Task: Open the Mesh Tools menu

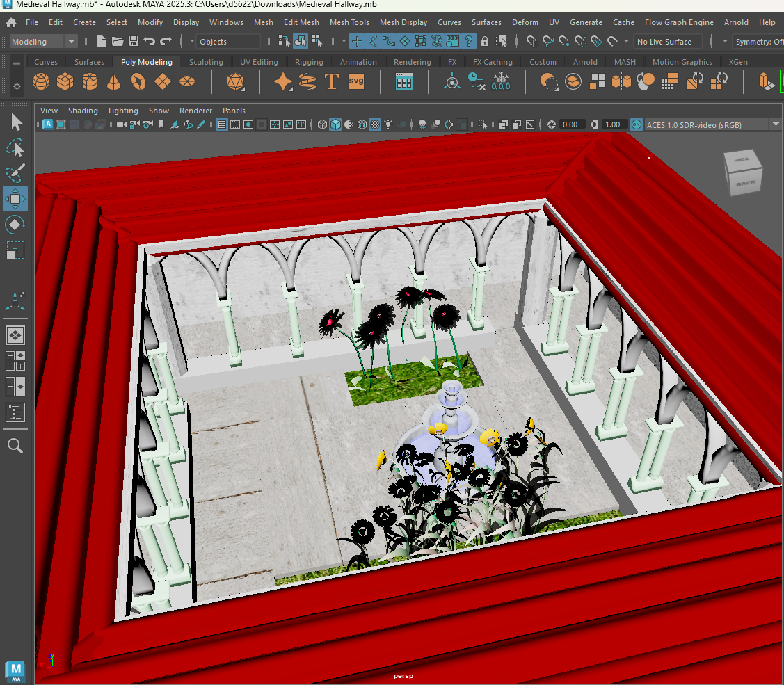Action: pos(349,22)
